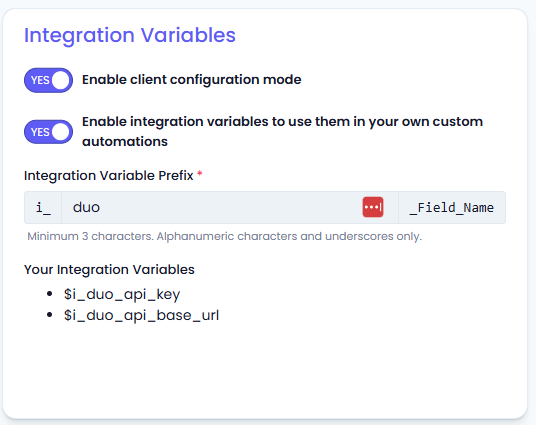Click the red required asterisk marker
The height and width of the screenshot is (425, 536).
pos(200,174)
